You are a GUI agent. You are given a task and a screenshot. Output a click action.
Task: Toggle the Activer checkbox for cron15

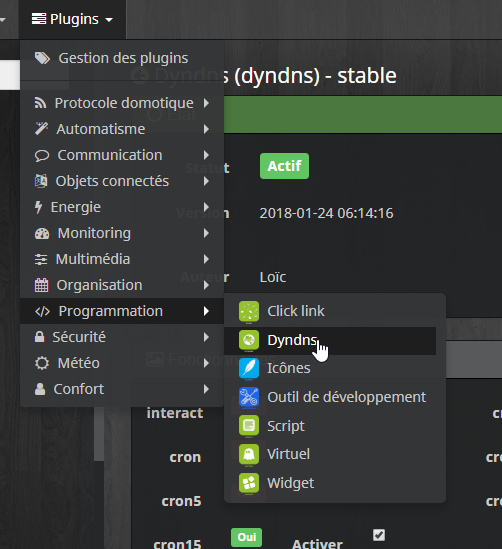tap(379, 535)
